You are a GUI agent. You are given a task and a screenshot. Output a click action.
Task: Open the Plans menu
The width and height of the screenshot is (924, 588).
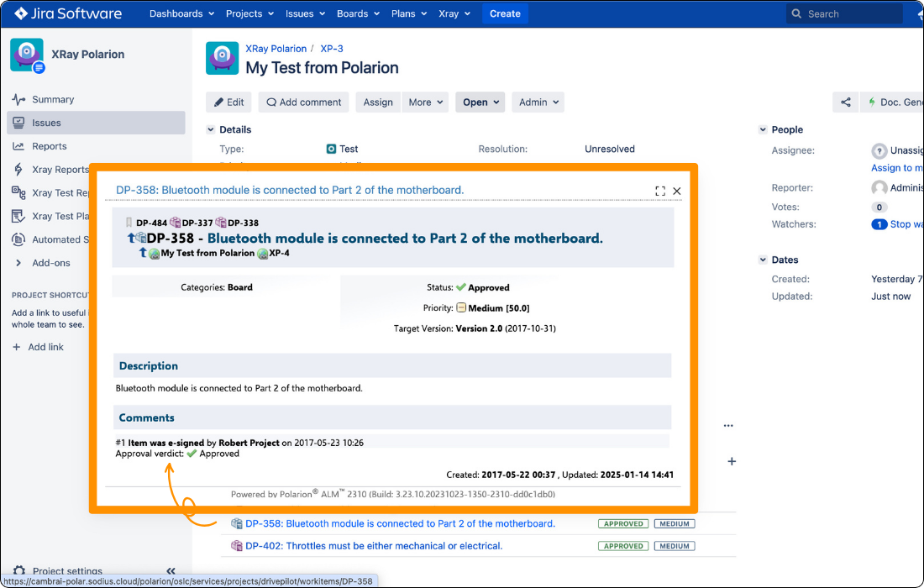(409, 13)
